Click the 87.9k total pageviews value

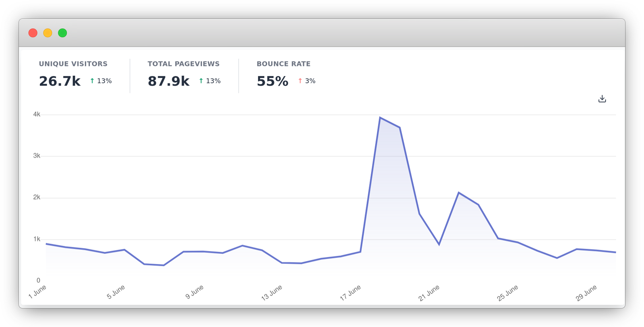click(x=168, y=81)
